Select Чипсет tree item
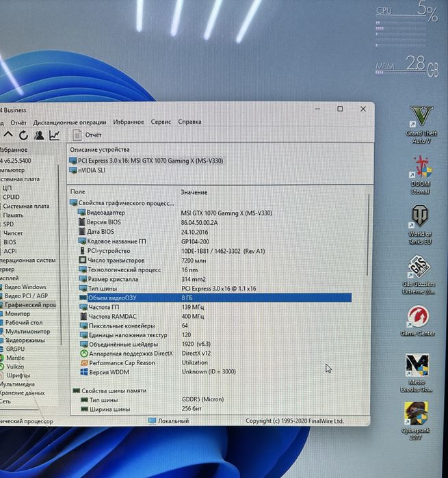448x478 pixels. tap(13, 233)
